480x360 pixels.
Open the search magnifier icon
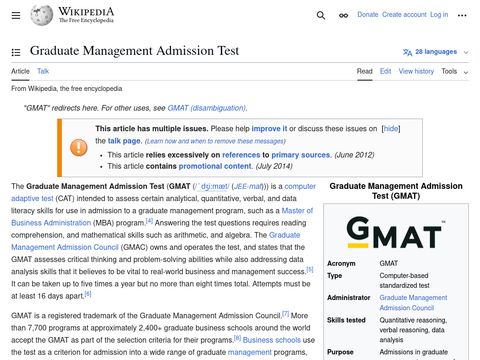(321, 15)
